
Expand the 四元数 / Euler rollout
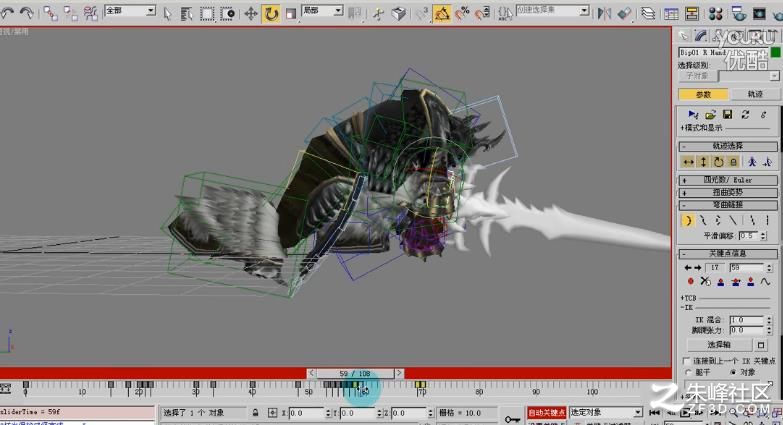tap(728, 180)
